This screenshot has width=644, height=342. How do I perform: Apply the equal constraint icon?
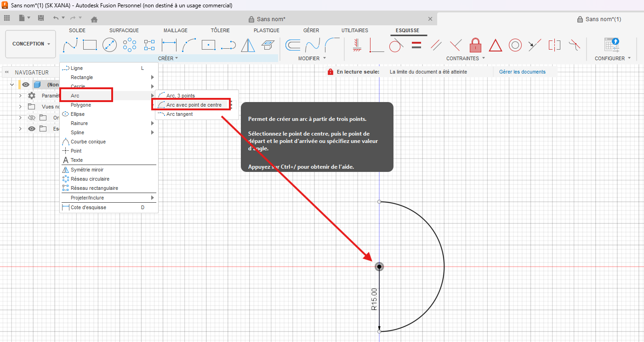416,45
